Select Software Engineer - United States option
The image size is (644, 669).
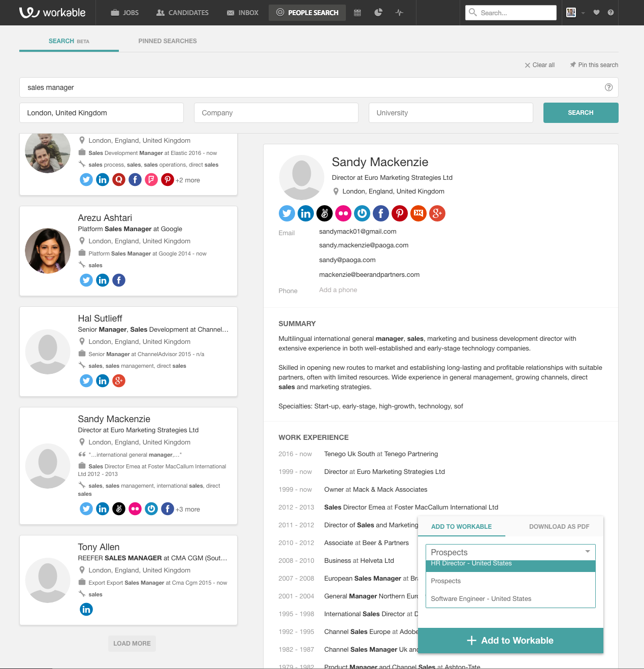[x=481, y=598]
